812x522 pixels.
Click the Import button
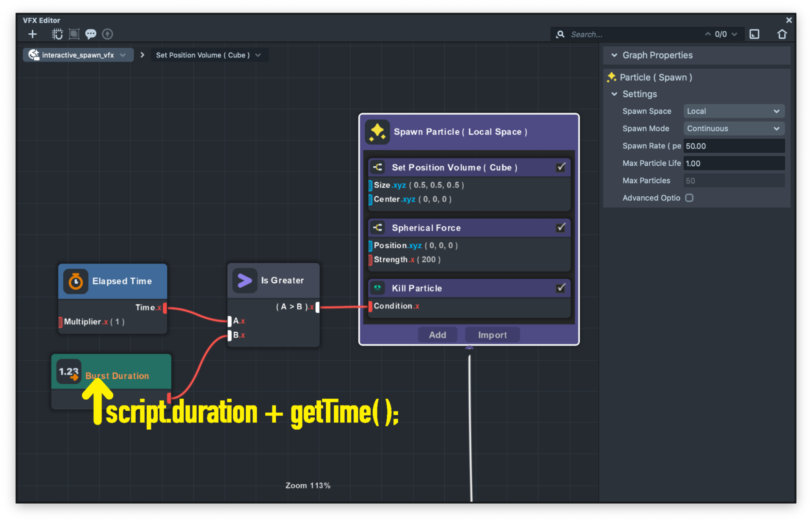[492, 335]
